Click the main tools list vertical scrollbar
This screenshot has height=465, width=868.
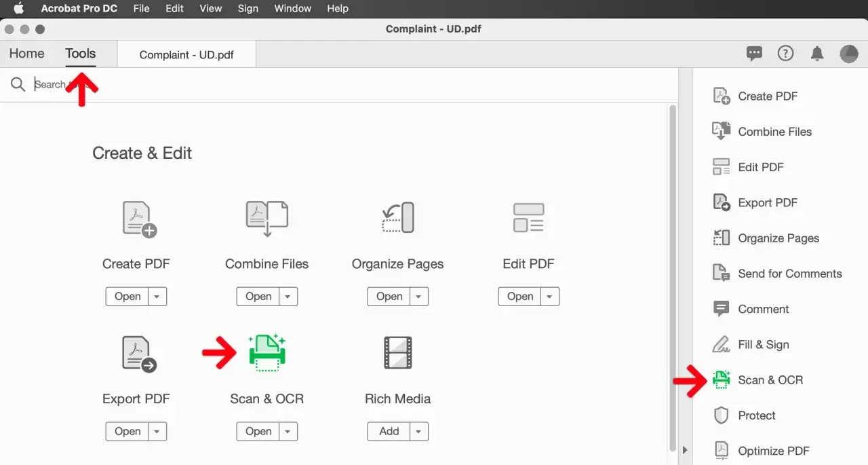pos(672,278)
